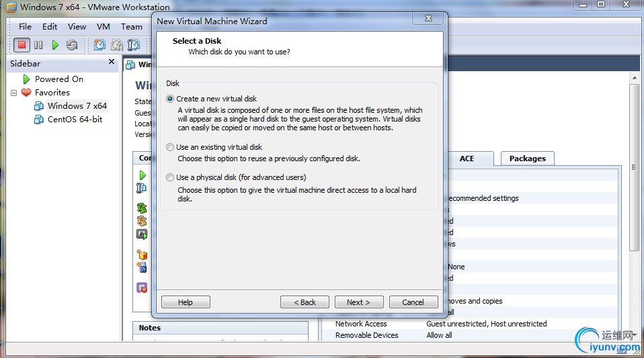
Task: Click the green upgrade command icon
Action: point(142,208)
